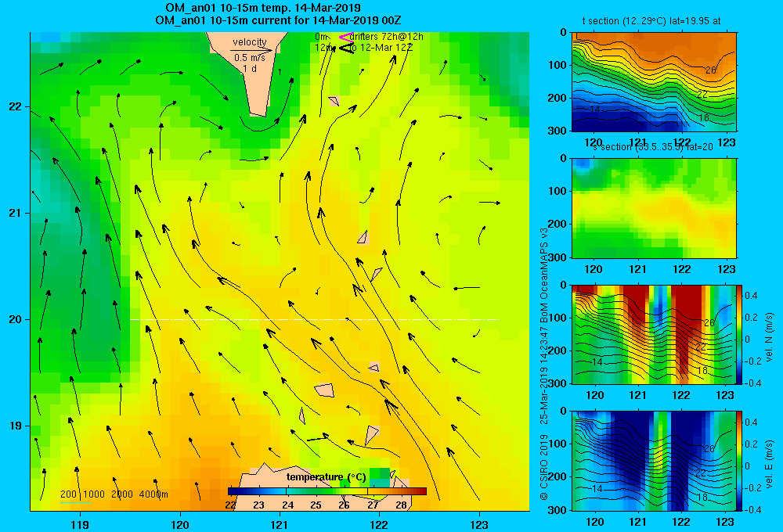Click the vel. E color scale bar
Screen dimensions: 783x532
pyautogui.click(x=739, y=461)
